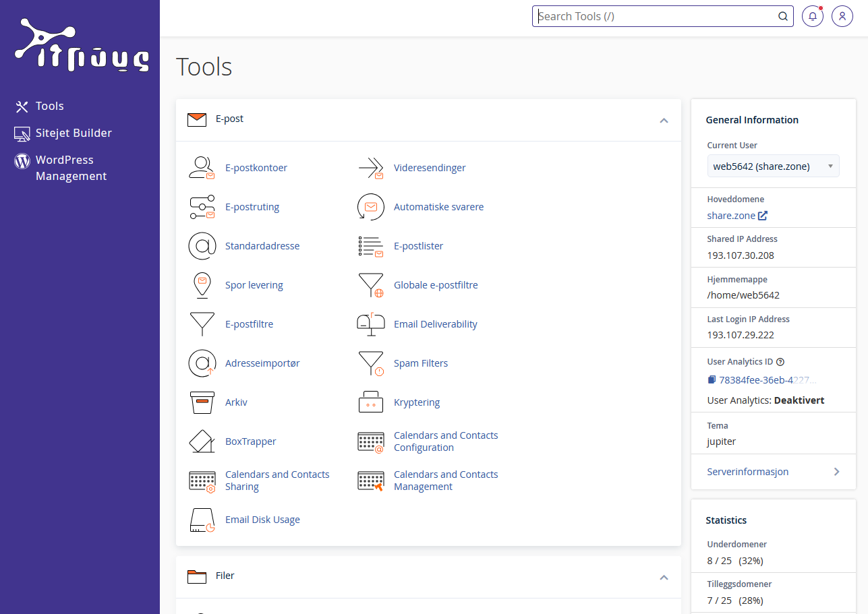The width and height of the screenshot is (868, 614).
Task: Collapse the Filer section
Action: [664, 577]
